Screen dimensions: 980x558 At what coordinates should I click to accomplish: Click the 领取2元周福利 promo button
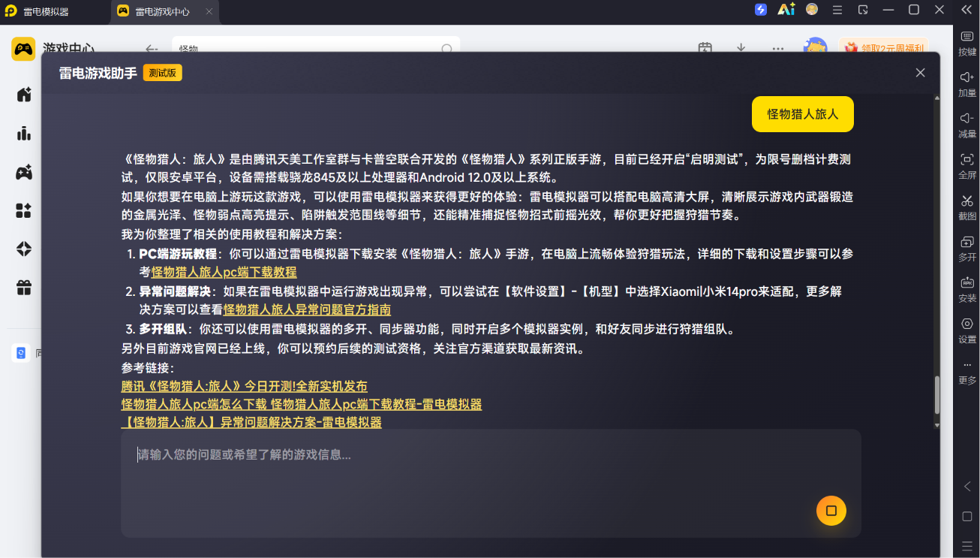pyautogui.click(x=884, y=48)
